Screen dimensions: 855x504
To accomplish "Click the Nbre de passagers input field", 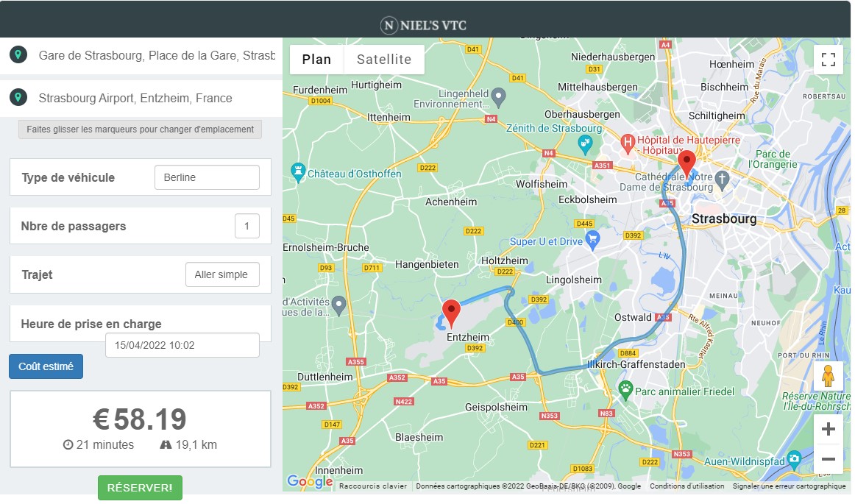I will [x=246, y=226].
